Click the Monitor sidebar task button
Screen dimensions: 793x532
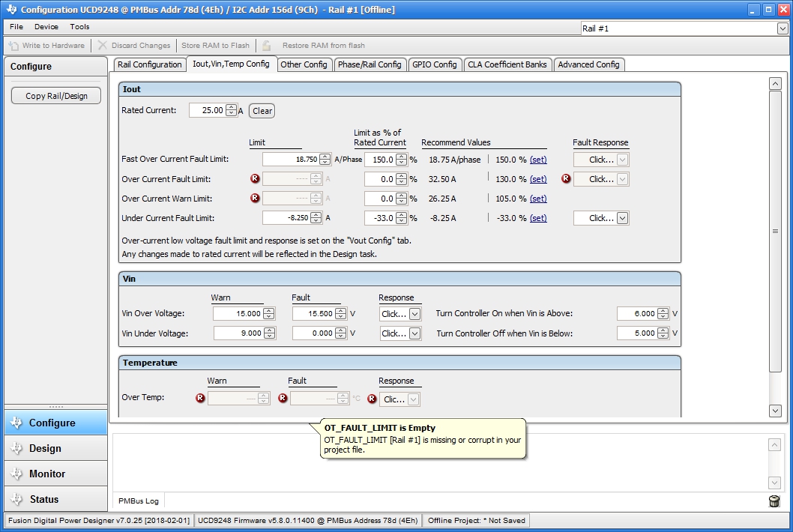click(55, 474)
